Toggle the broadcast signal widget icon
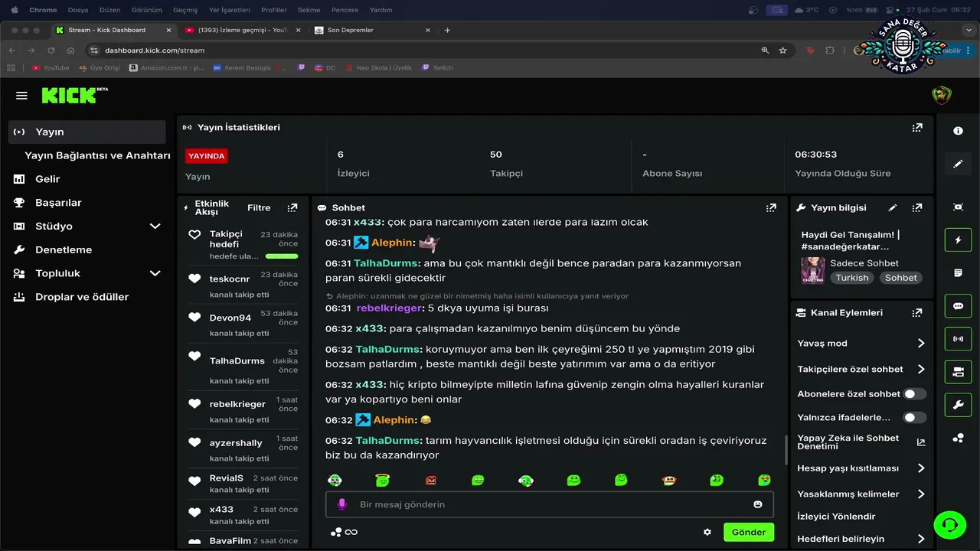This screenshot has width=980, height=551. (958, 338)
